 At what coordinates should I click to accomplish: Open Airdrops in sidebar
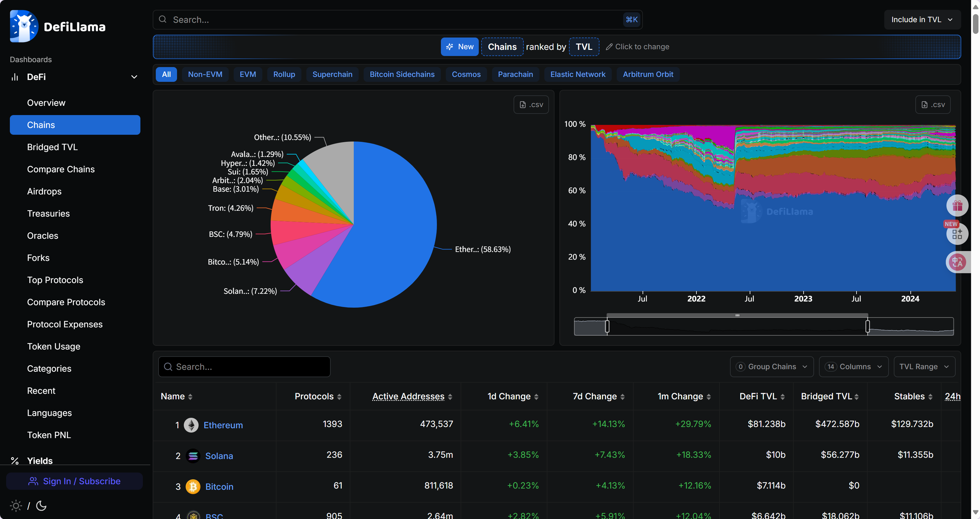tap(75, 191)
